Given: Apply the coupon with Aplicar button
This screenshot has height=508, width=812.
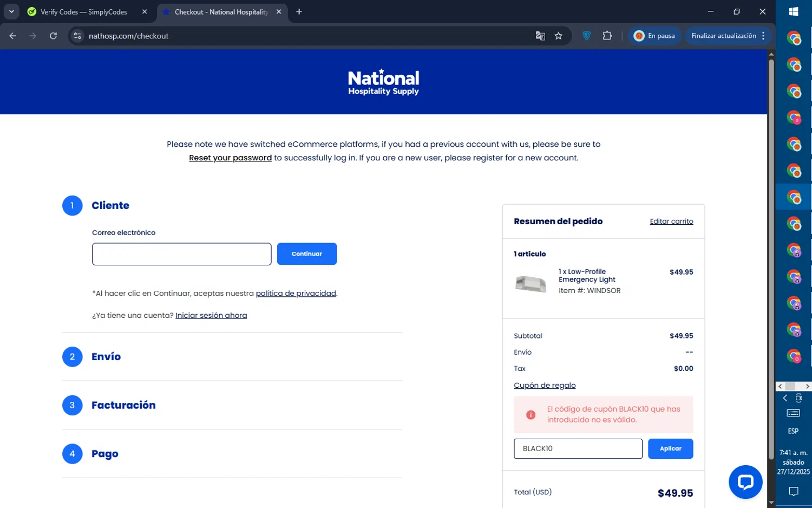Looking at the screenshot, I should [x=670, y=449].
